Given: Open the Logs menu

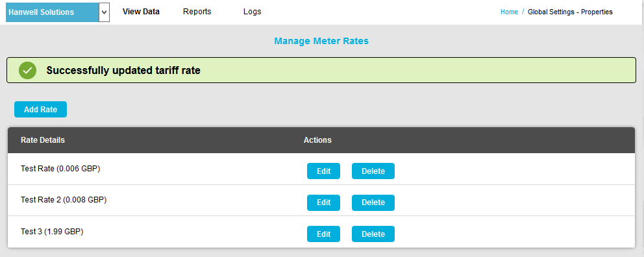Looking at the screenshot, I should [252, 12].
